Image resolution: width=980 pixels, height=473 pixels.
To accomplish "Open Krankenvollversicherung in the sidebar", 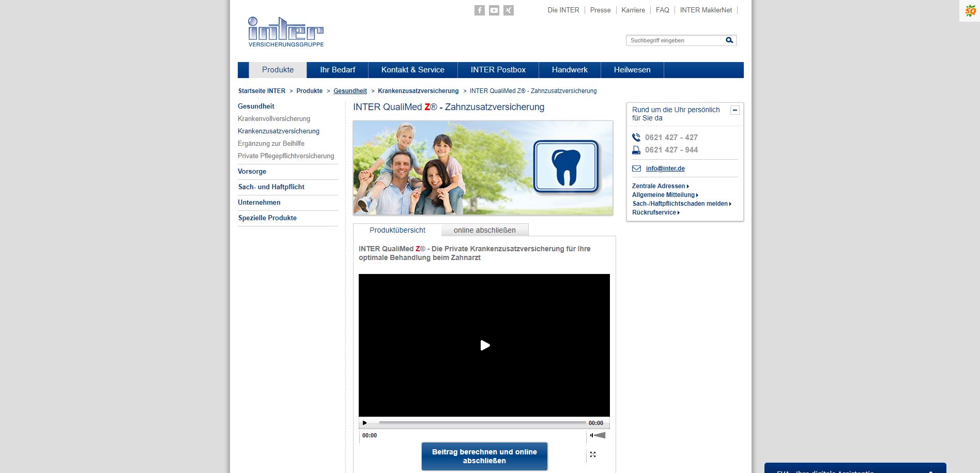I will 274,119.
